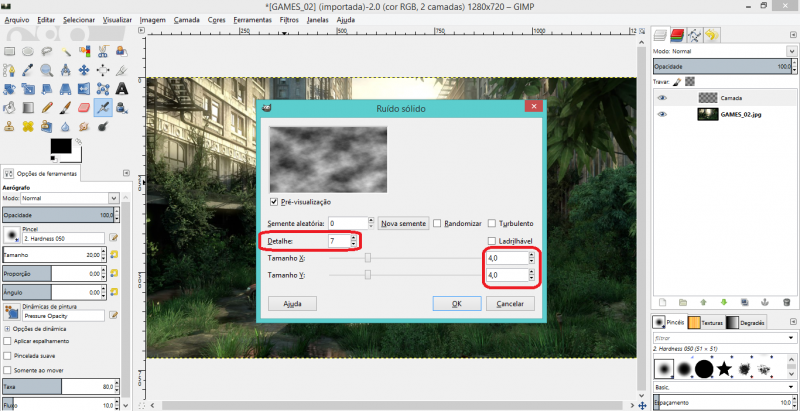Create a new layer with the page icon
This screenshot has height=411, width=800.
[x=661, y=300]
